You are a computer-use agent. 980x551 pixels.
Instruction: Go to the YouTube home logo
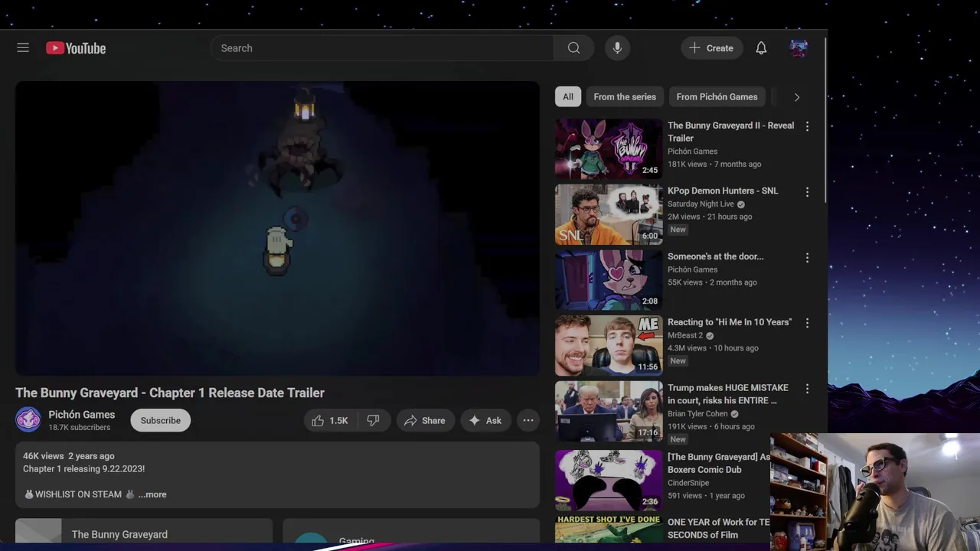[x=76, y=48]
